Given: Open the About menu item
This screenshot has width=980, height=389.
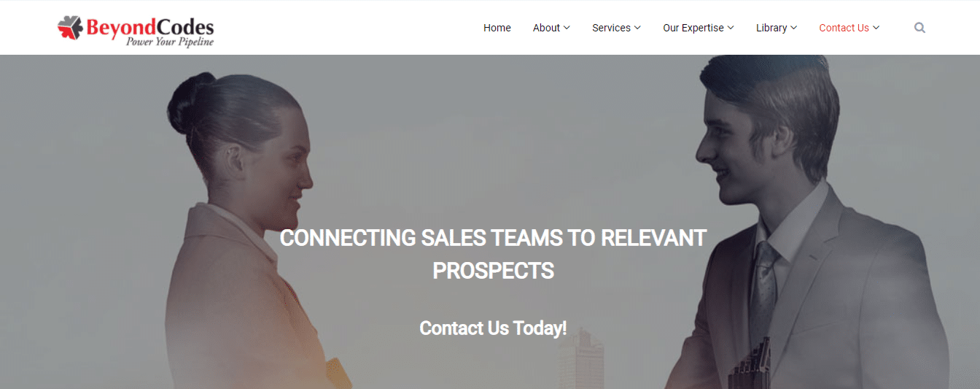Looking at the screenshot, I should coord(546,28).
